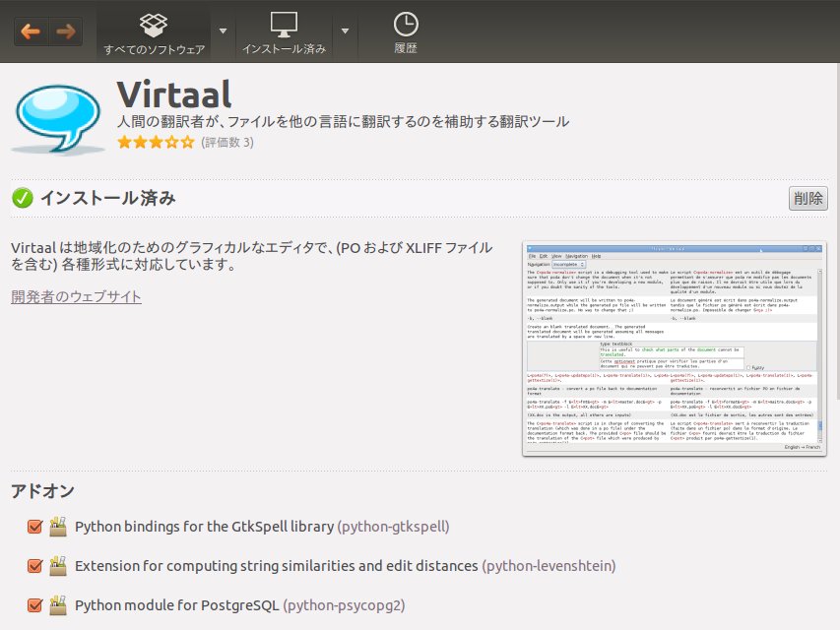This screenshot has width=840, height=630.
Task: Select 'Python bindings for the GtkSpell library' text
Action: [205, 527]
